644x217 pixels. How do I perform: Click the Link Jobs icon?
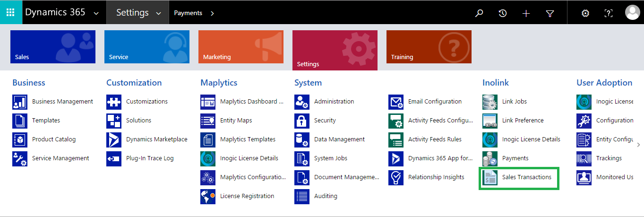point(490,102)
